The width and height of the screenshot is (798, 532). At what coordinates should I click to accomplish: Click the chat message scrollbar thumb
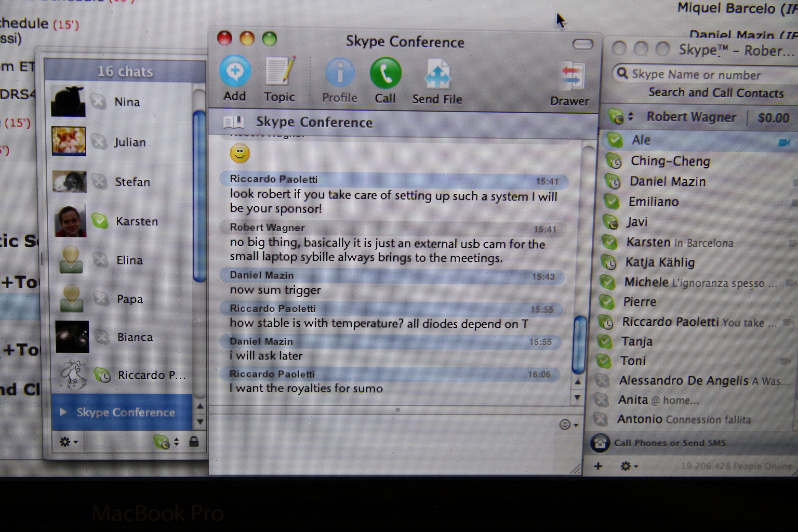[578, 344]
